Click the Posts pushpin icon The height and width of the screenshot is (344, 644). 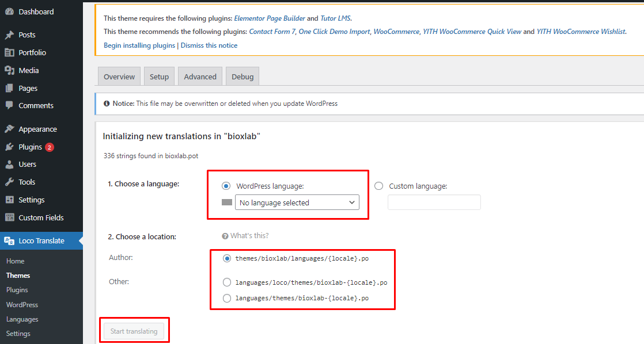pos(9,35)
